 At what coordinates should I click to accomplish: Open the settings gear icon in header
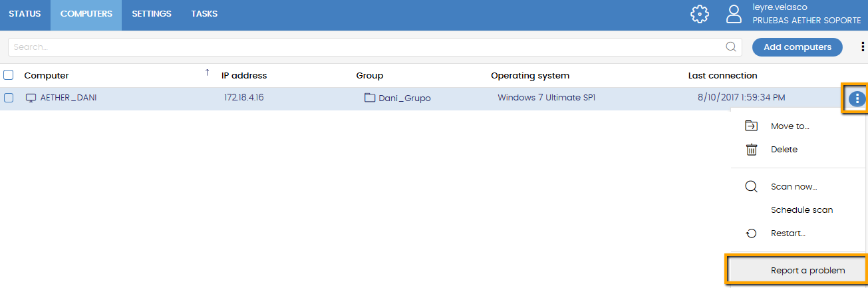[700, 15]
